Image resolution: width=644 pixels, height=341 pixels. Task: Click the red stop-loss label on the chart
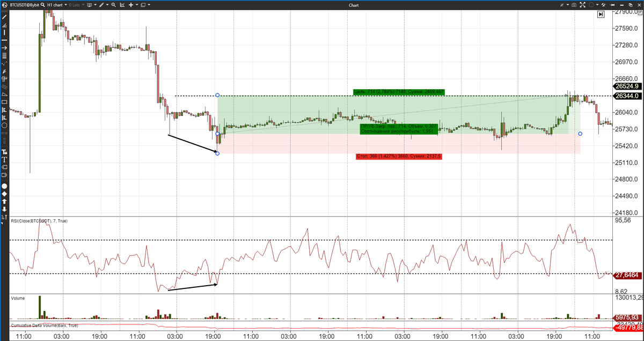(399, 156)
